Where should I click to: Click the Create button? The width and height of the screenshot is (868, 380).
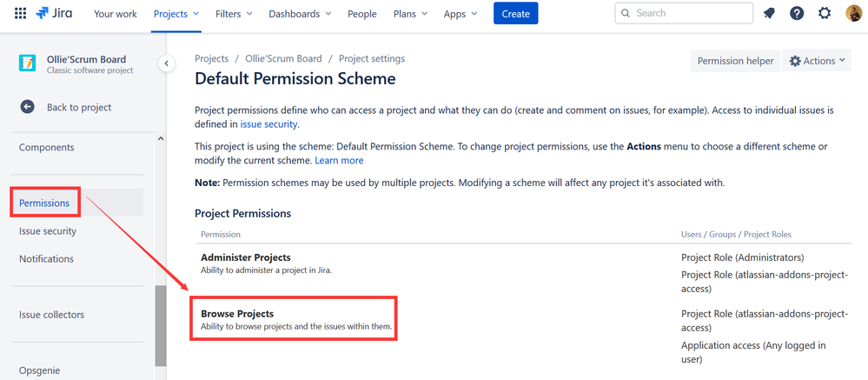515,14
